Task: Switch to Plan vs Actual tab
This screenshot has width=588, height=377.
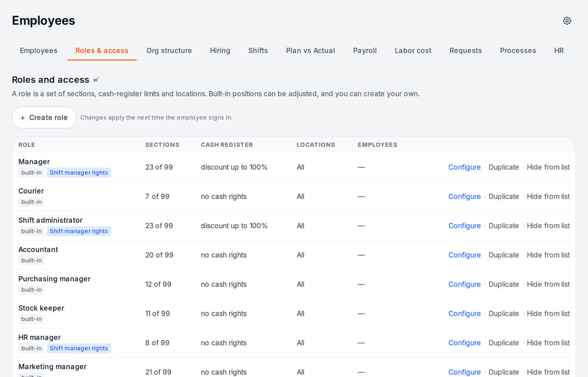Action: 311,50
